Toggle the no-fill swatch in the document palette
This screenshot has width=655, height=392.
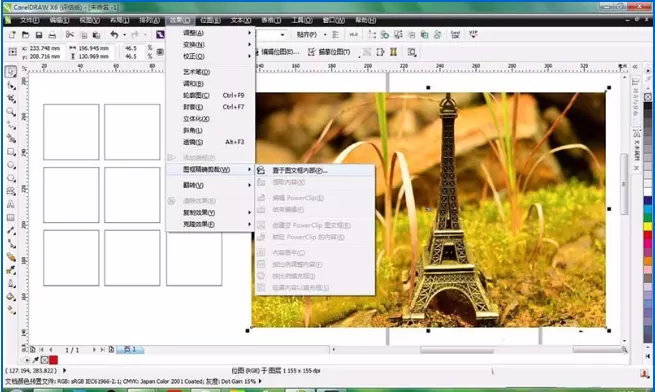click(45, 360)
